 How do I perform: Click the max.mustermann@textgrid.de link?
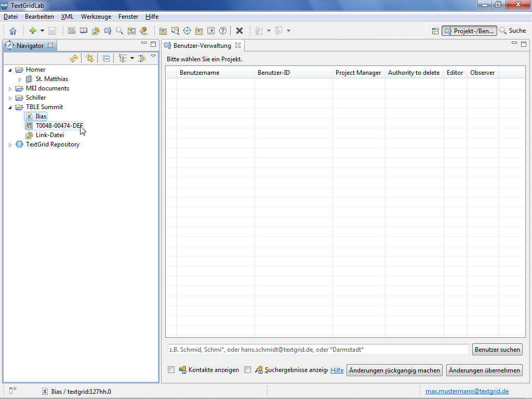(x=467, y=391)
